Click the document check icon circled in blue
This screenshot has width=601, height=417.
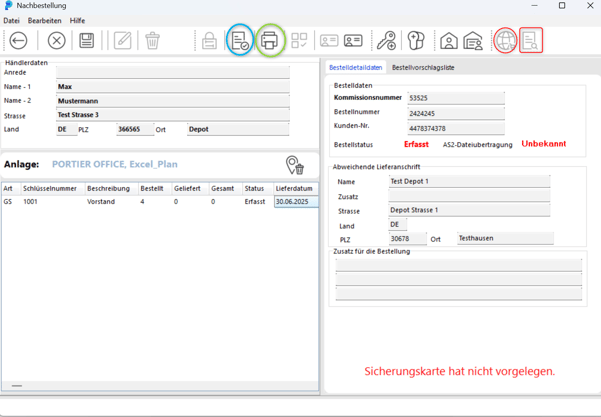point(239,41)
